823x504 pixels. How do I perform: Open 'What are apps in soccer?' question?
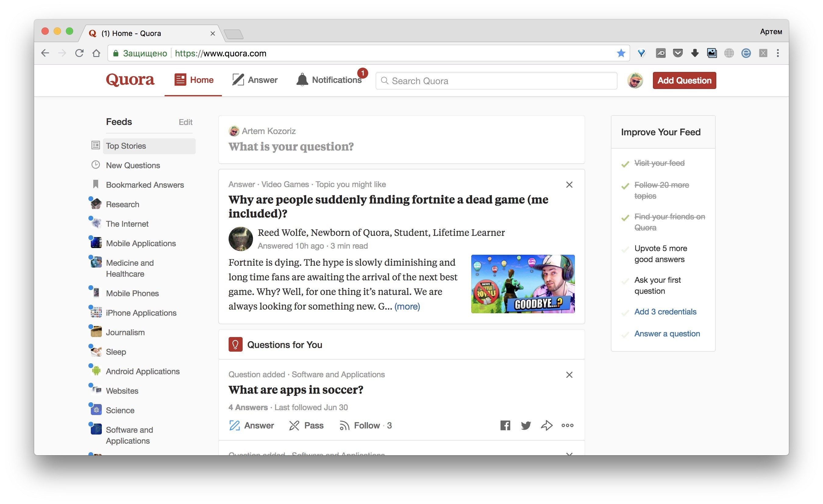coord(296,390)
